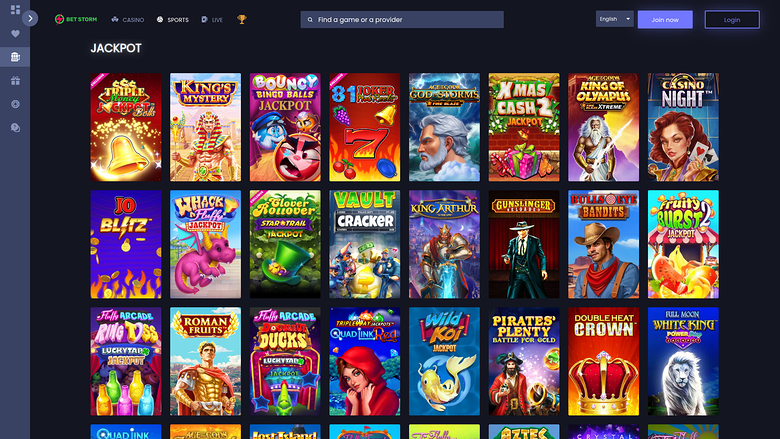
Task: Go to Bet Storm home logo
Action: click(76, 19)
